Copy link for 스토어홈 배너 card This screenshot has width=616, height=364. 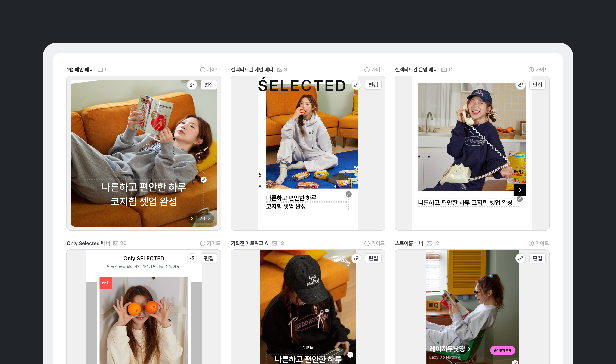pyautogui.click(x=521, y=258)
